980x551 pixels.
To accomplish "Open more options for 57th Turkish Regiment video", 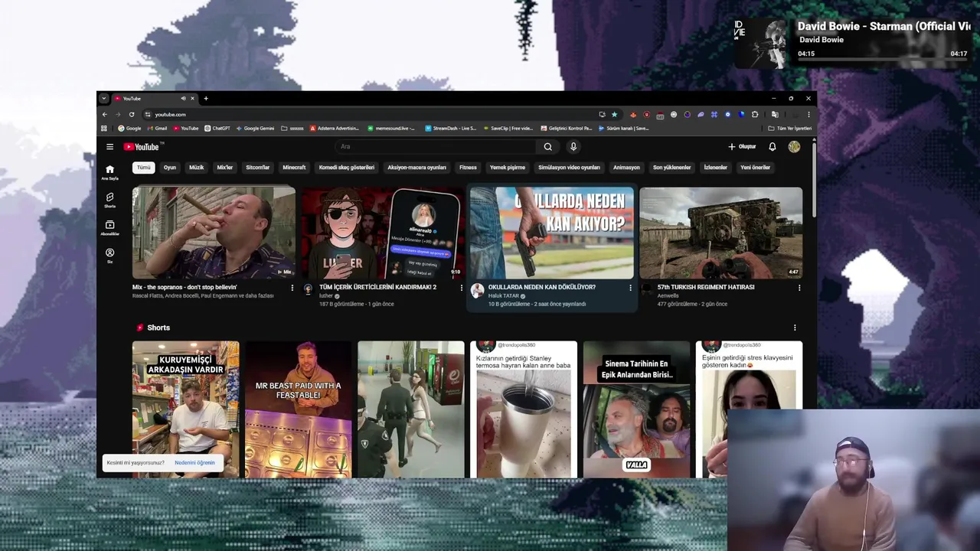I will tap(799, 288).
